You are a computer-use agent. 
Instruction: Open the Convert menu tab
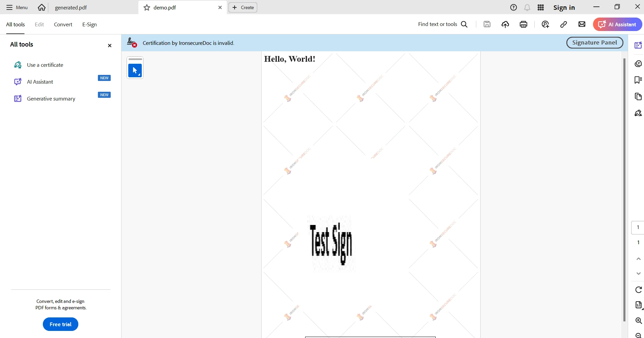[x=63, y=24]
